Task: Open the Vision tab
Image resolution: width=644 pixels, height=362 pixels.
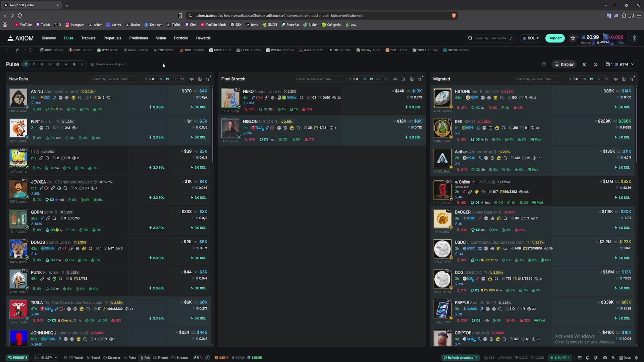Action: click(161, 38)
